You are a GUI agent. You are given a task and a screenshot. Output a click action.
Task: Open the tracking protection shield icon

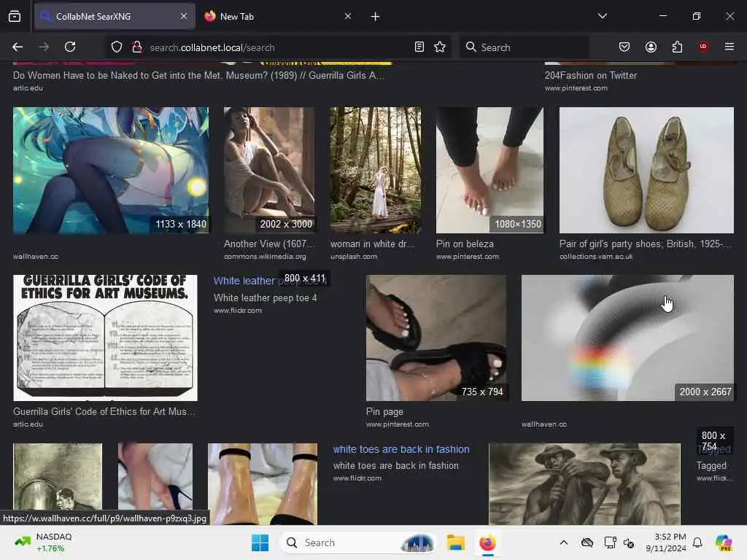click(117, 47)
